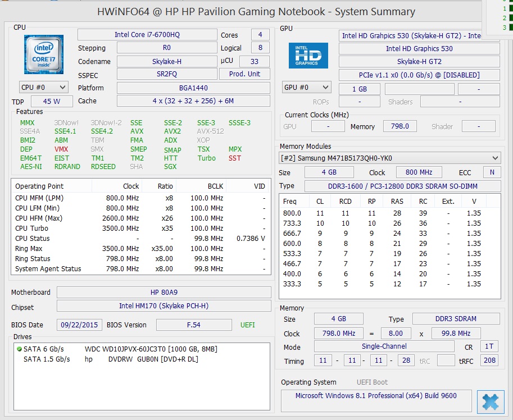
Task: Click the TDP 45 W value
Action: (x=52, y=101)
